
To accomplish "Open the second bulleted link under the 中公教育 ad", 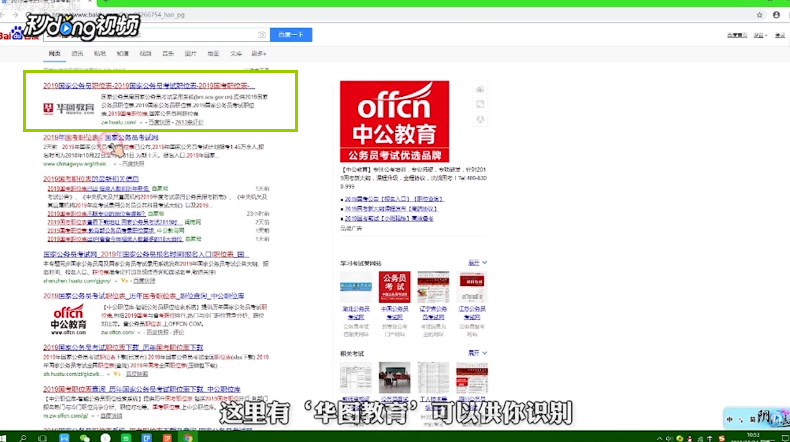I will [391, 209].
